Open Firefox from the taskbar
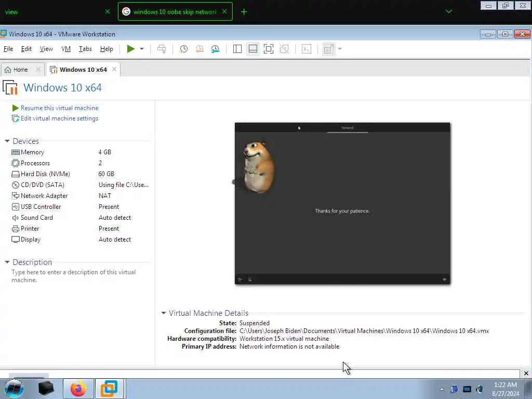The image size is (532, 399). click(x=78, y=389)
